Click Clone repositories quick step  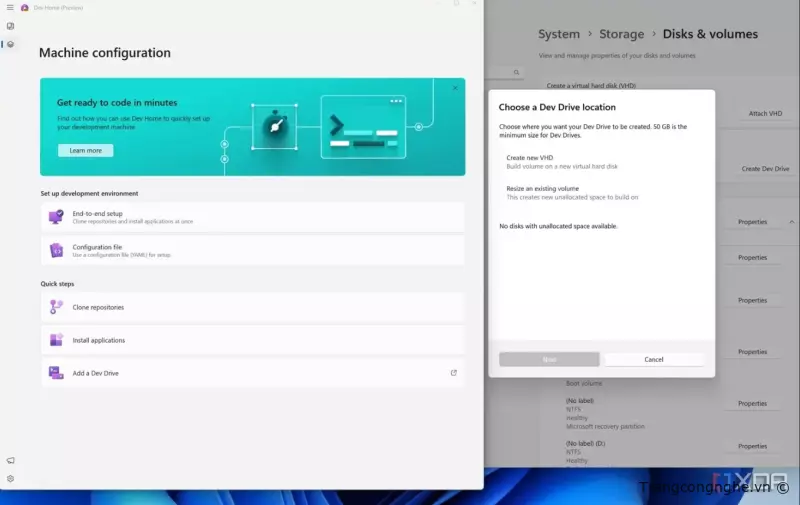point(251,307)
